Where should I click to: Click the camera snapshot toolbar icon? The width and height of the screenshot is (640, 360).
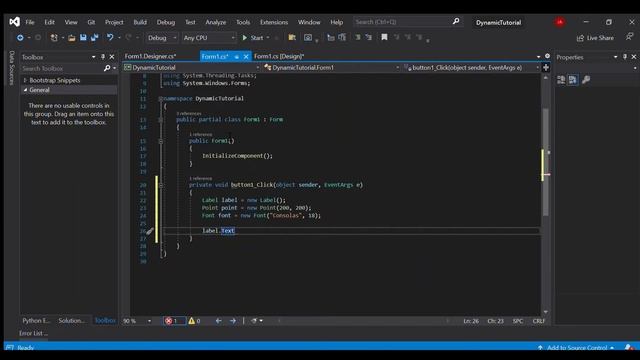[308, 38]
